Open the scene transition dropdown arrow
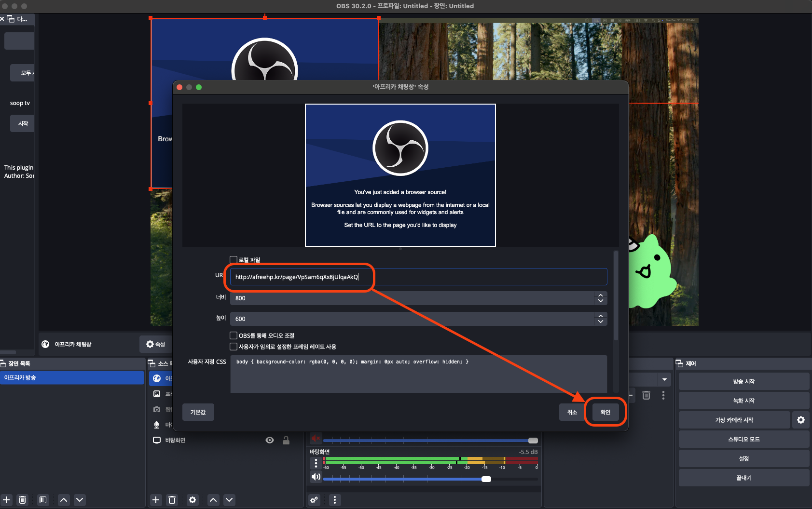The height and width of the screenshot is (509, 812). [664, 379]
